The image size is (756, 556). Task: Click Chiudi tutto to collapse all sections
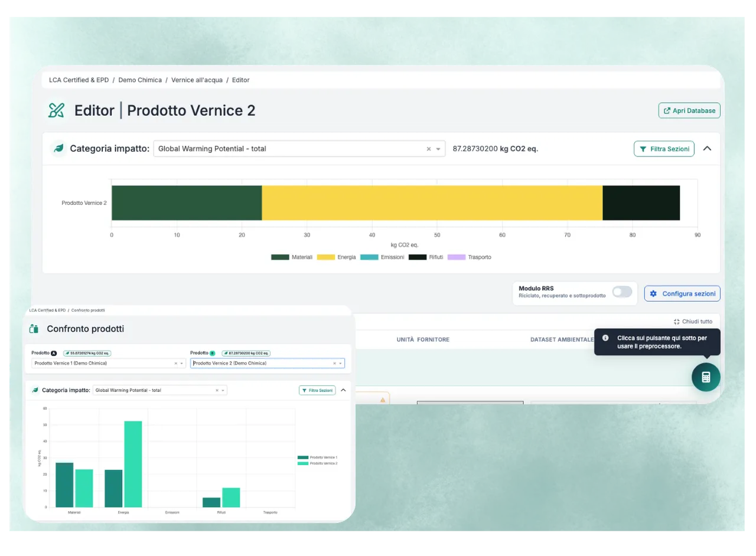(693, 322)
